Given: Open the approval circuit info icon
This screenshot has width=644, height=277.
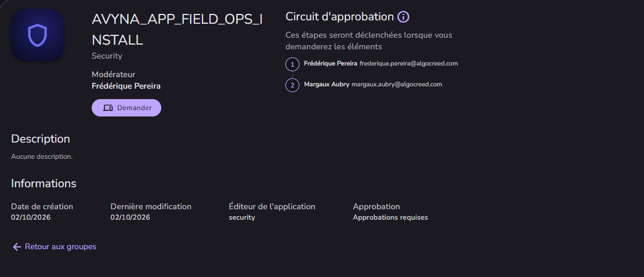Looking at the screenshot, I should point(403,17).
